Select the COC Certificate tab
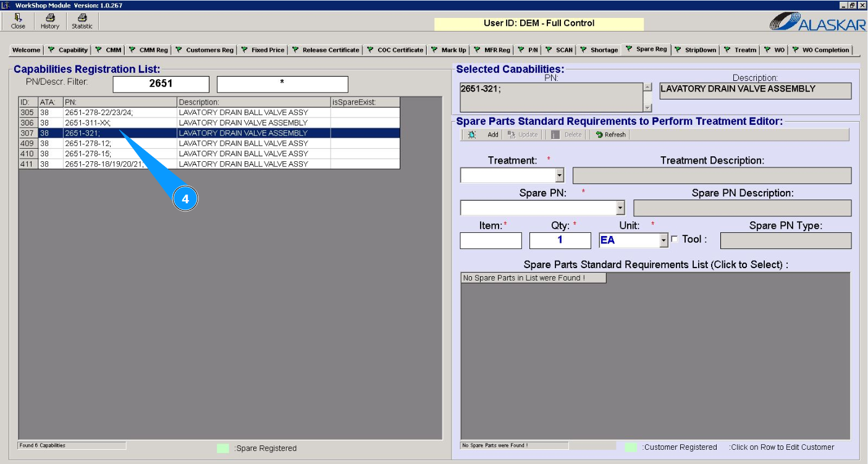This screenshot has width=868, height=464. coord(395,50)
